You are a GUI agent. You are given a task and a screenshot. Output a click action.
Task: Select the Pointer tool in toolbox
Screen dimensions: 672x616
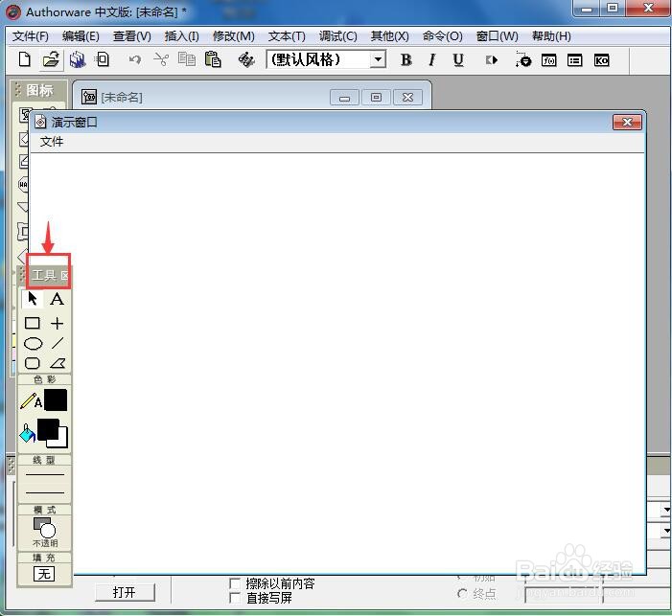[x=33, y=299]
